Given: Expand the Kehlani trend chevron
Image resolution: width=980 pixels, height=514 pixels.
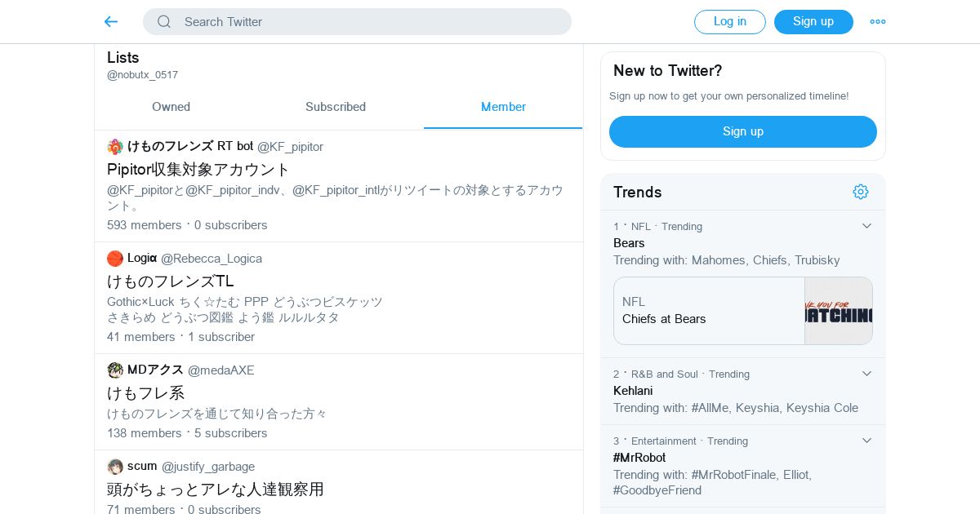Looking at the screenshot, I should click(x=867, y=374).
